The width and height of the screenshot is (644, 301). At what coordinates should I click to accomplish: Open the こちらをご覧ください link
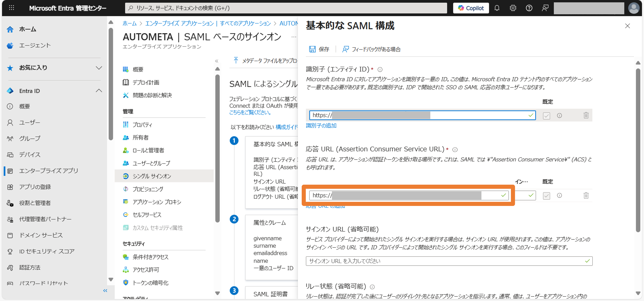click(x=251, y=112)
